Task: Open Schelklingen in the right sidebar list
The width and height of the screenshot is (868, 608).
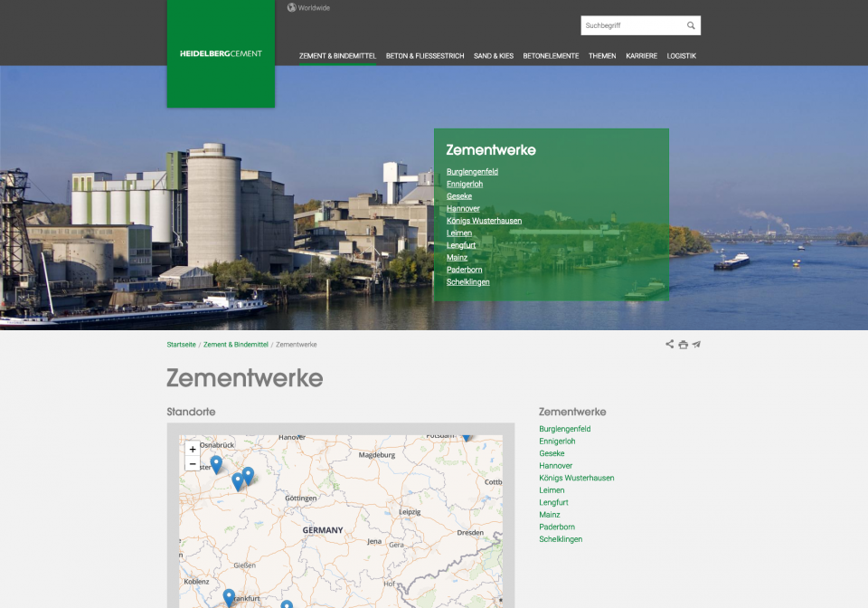Action: point(561,538)
